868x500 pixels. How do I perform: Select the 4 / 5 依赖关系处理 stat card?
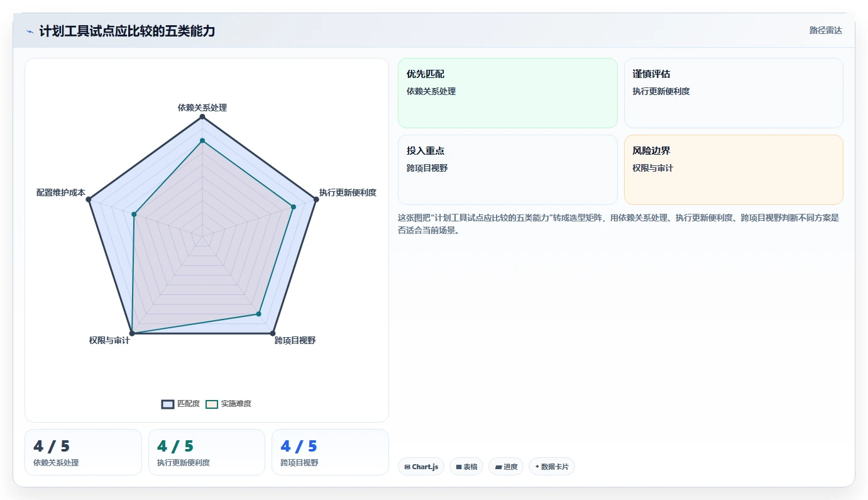(x=83, y=452)
